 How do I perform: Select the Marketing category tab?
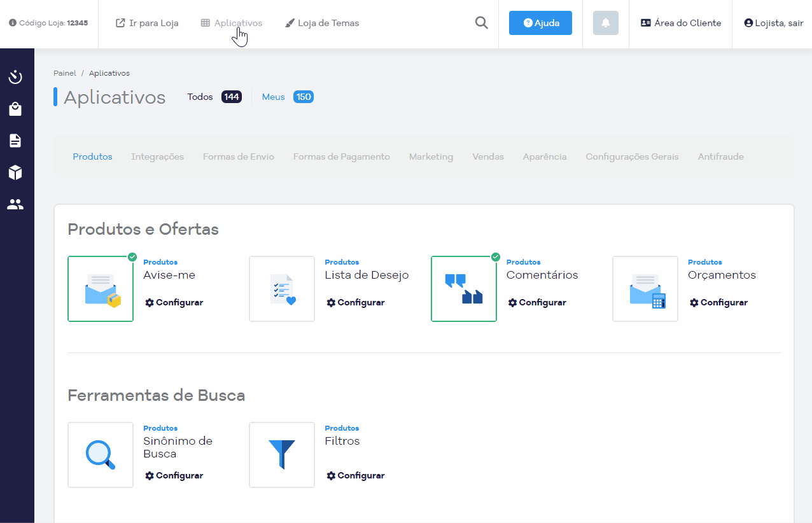pyautogui.click(x=431, y=157)
